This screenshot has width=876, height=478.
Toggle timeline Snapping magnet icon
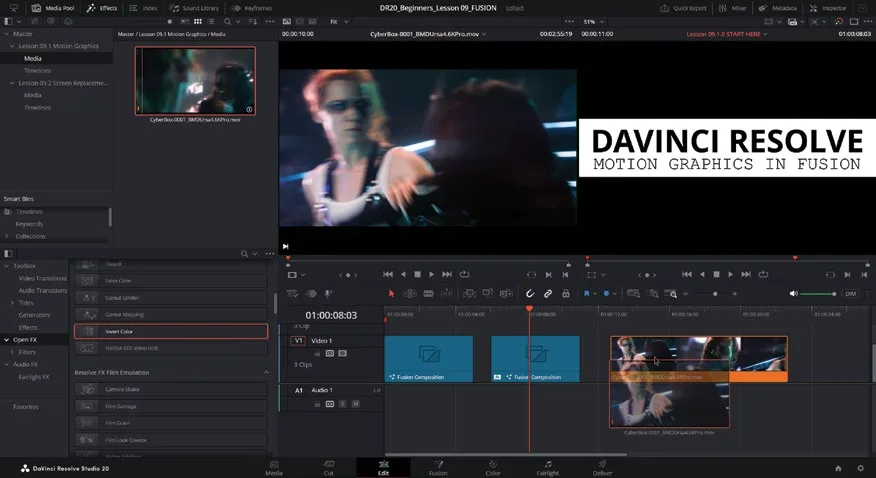530,294
